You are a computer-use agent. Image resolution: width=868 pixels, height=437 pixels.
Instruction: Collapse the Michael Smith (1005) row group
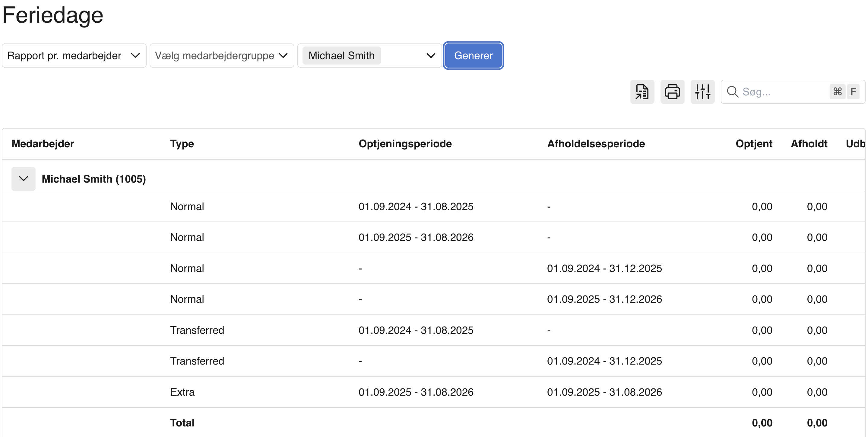23,179
